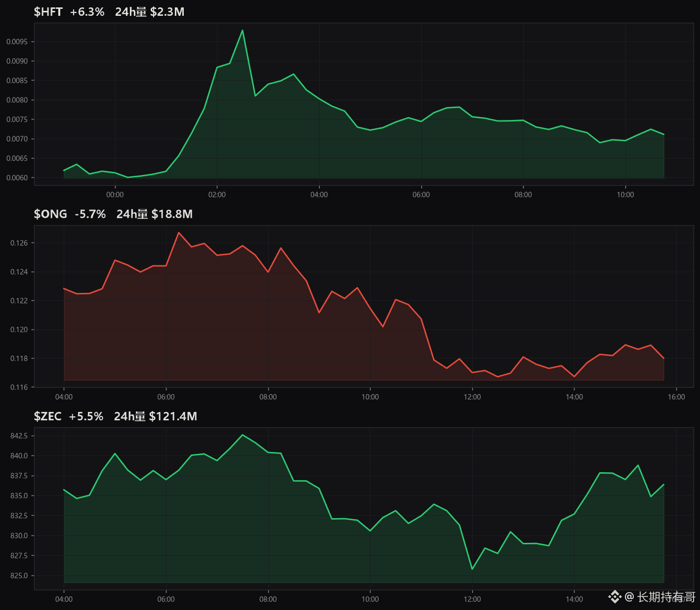Select the 0.0080 price label on HFT axis
The height and width of the screenshot is (610, 700).
tap(17, 100)
